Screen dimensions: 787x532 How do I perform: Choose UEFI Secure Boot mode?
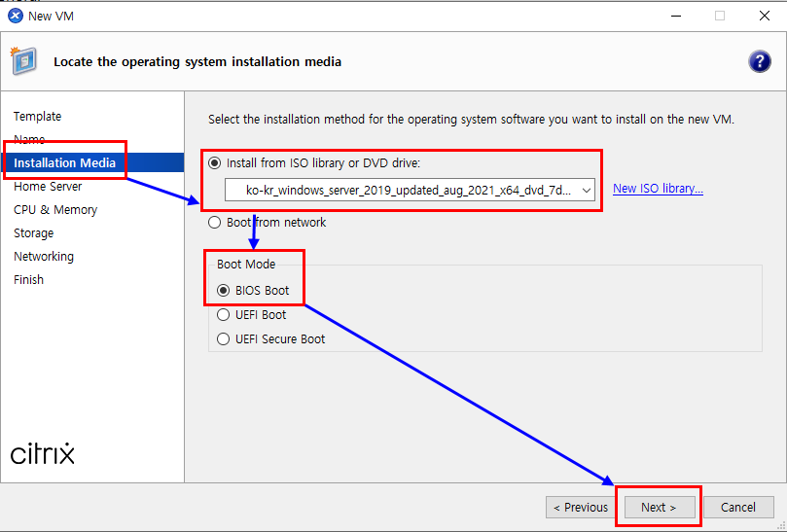271,338
